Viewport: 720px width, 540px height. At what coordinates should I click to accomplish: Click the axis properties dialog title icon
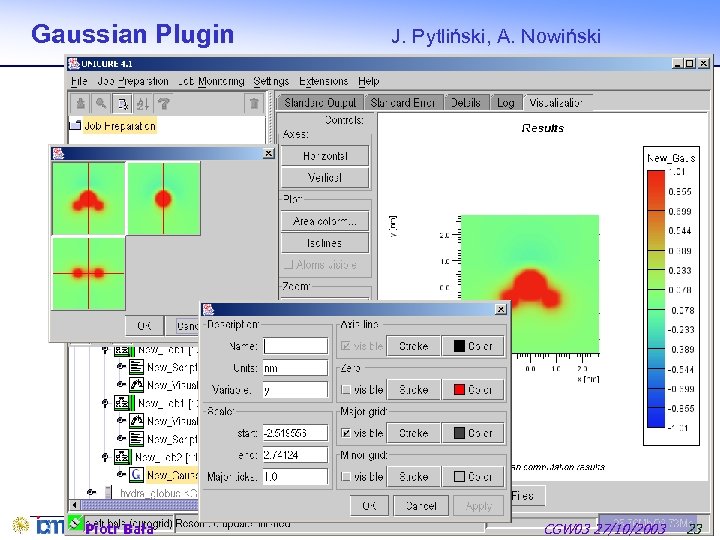pos(208,309)
